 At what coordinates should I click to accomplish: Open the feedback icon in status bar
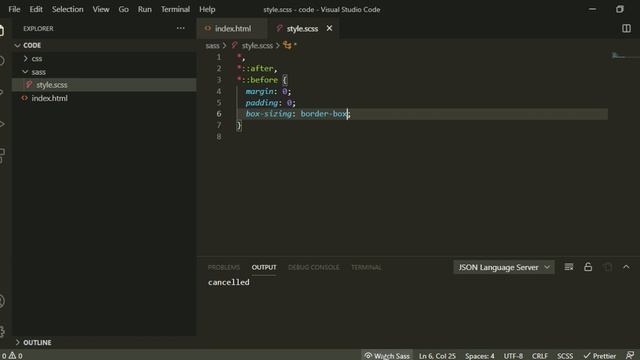click(630, 356)
